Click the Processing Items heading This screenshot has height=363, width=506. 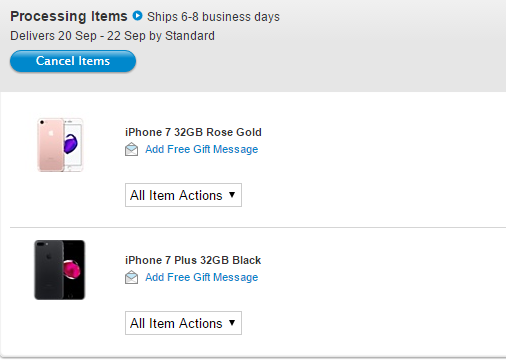[x=69, y=16]
